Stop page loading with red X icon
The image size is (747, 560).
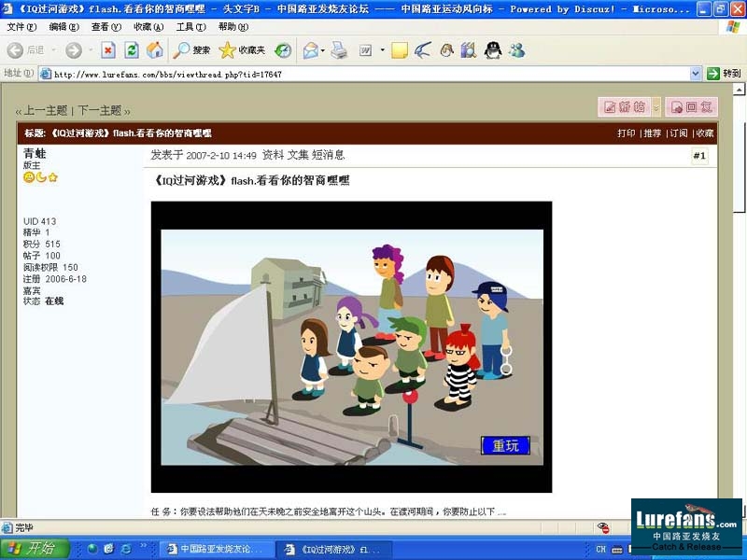pyautogui.click(x=108, y=50)
